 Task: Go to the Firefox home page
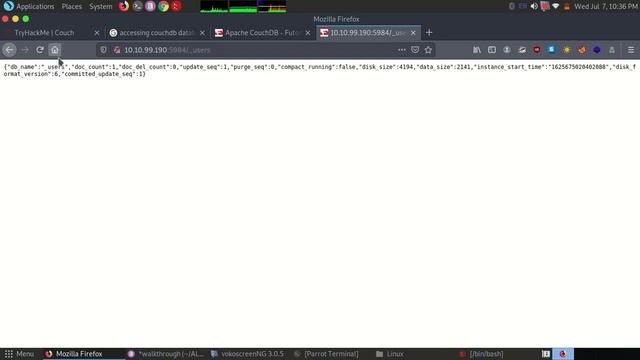(x=55, y=50)
